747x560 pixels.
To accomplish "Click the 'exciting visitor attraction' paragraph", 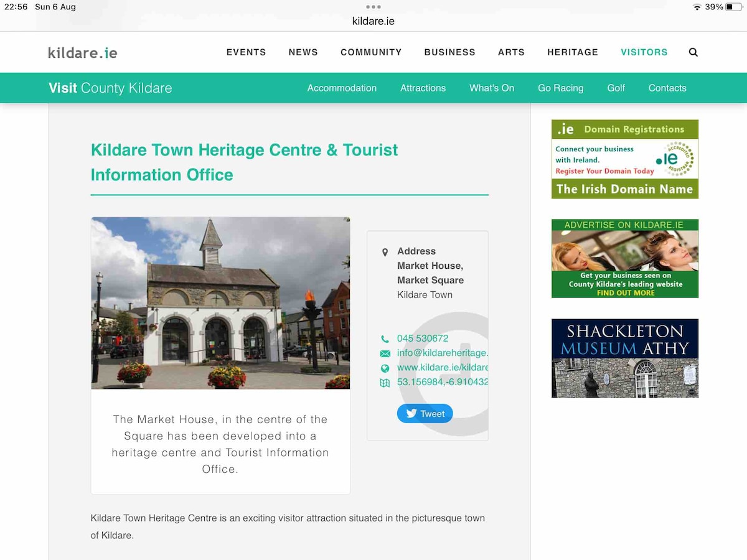I will point(288,526).
